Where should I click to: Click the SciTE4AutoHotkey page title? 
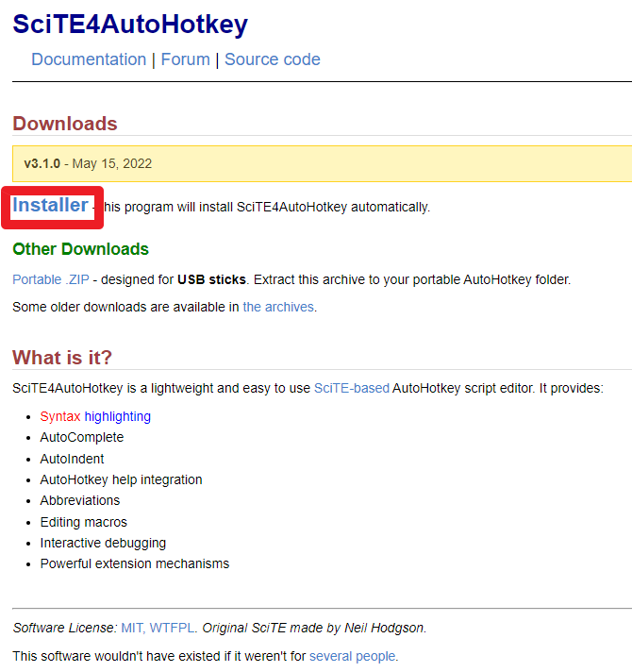[x=130, y=24]
